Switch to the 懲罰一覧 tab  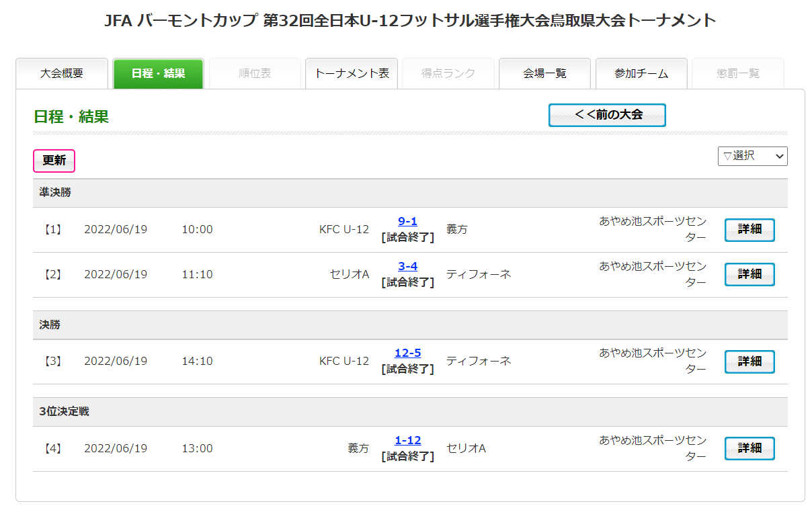(x=738, y=73)
